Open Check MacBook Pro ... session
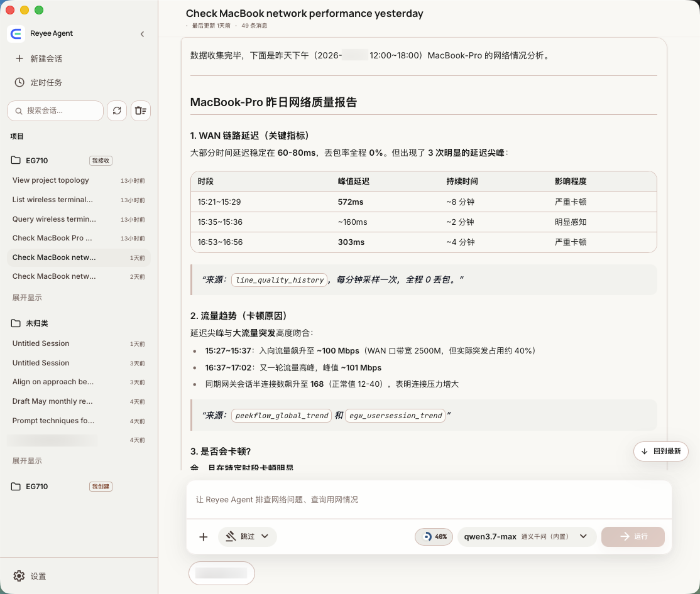 coord(79,238)
